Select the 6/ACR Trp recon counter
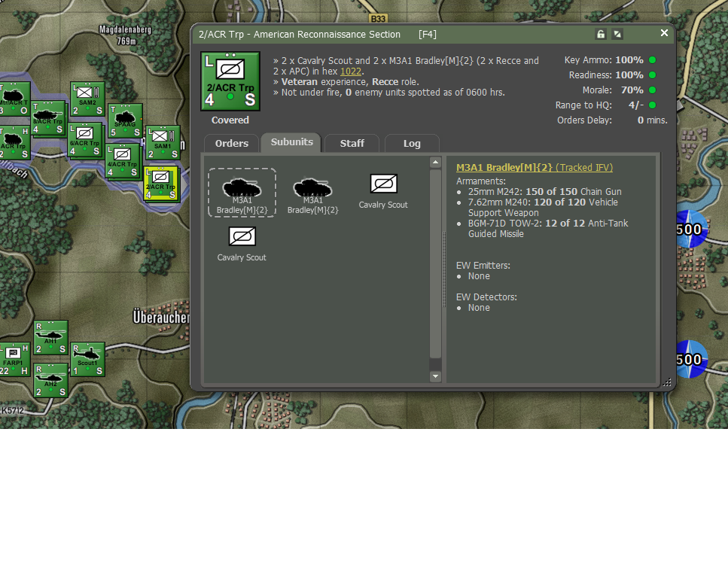Viewport: 728px width, 578px height. click(x=84, y=140)
